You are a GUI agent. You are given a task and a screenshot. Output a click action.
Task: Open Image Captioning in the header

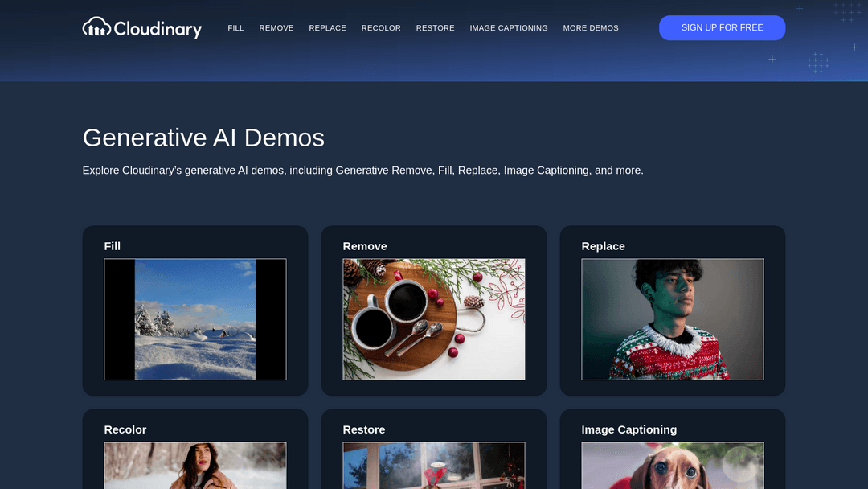pos(509,28)
